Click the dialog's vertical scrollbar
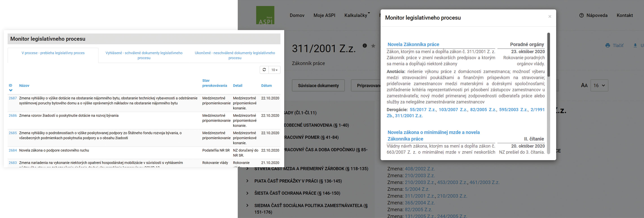Viewport: 644px width, 218px height. point(549,55)
